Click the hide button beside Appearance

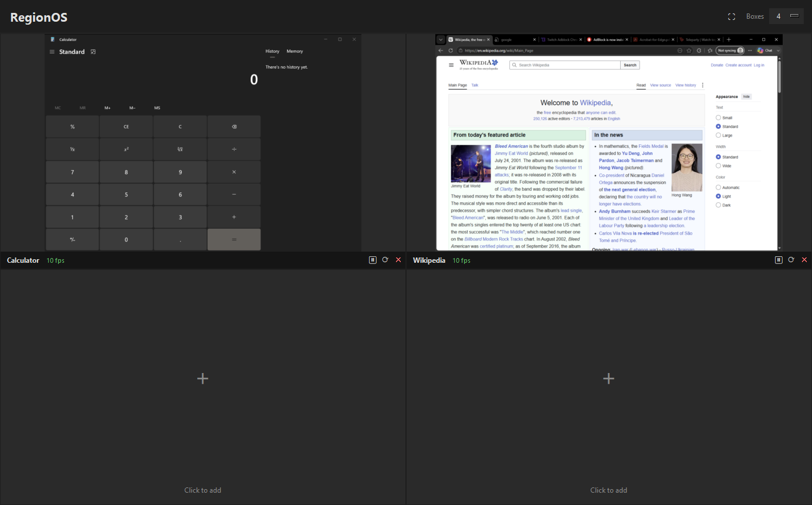pos(746,96)
